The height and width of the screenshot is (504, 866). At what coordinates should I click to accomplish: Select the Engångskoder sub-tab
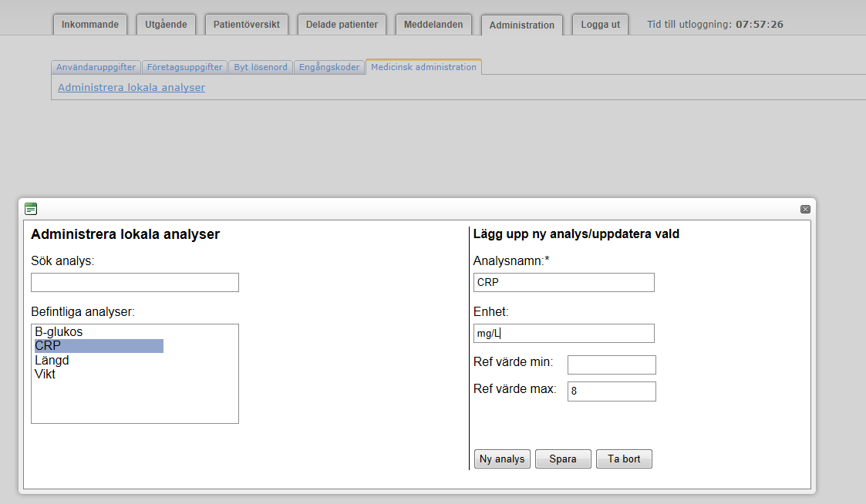click(329, 67)
